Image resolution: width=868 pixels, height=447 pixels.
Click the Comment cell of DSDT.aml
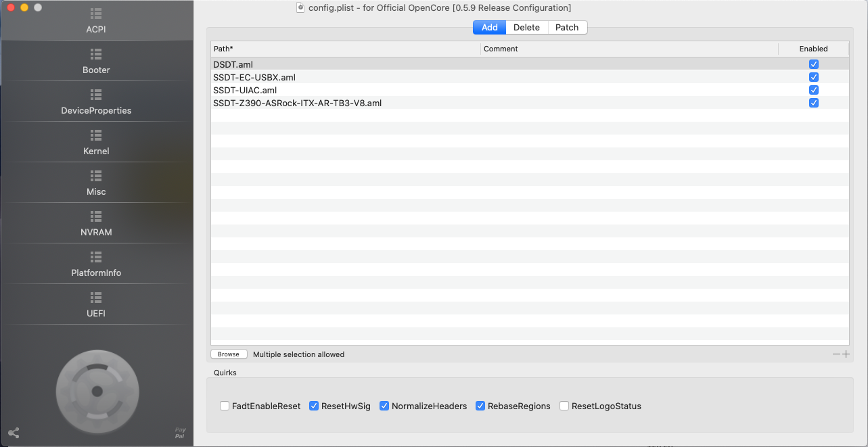[x=629, y=64]
